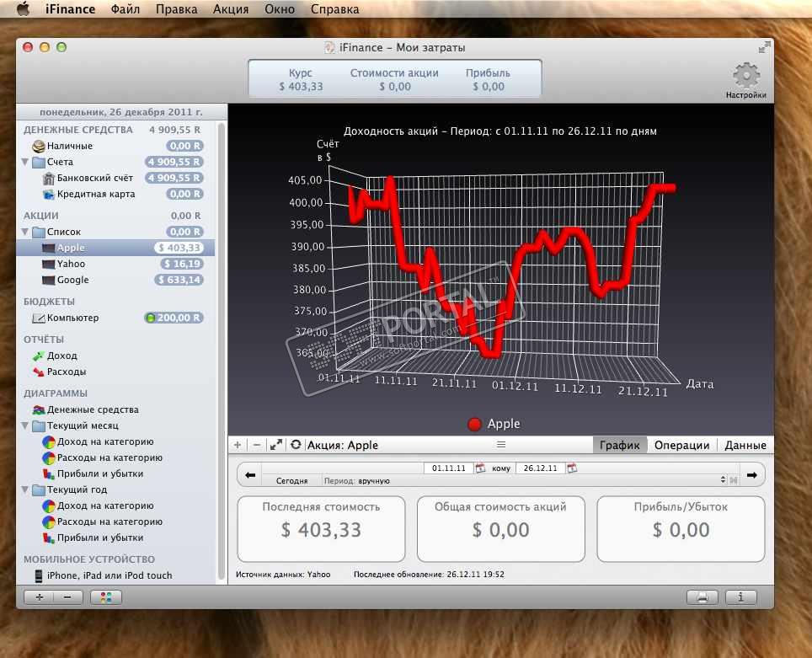Click the Компьютер budget icon
Image resolution: width=812 pixels, height=658 pixels.
pyautogui.click(x=39, y=318)
